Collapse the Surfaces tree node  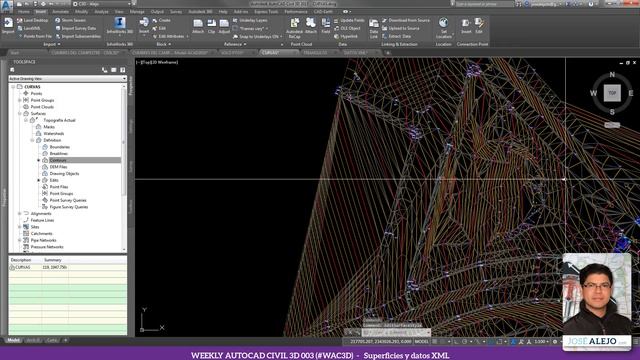20,113
